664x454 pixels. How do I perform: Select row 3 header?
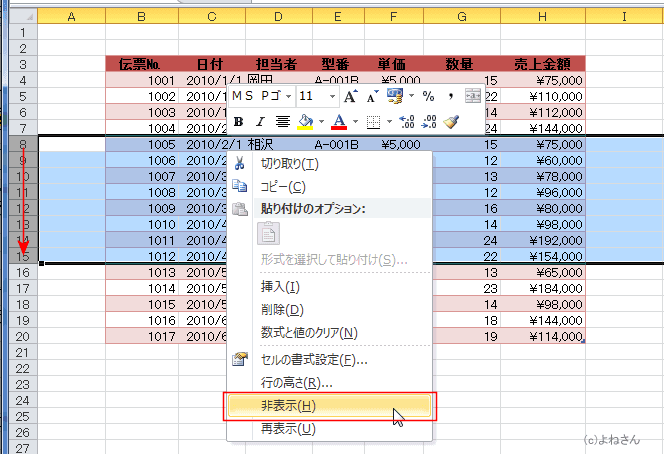tap(23, 64)
